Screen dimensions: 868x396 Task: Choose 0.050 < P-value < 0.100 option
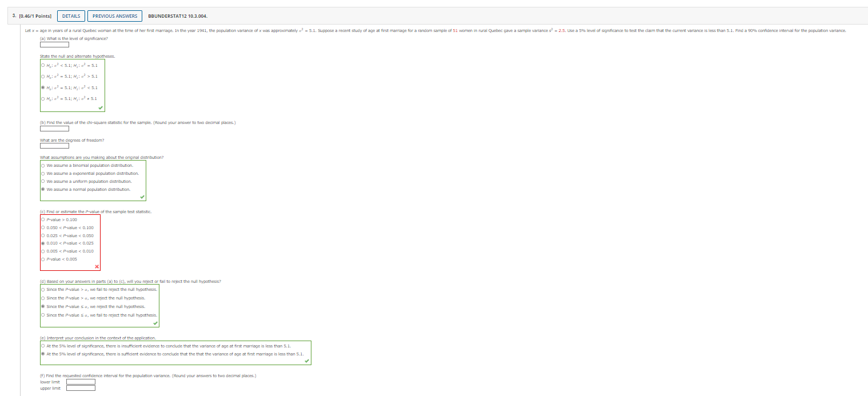point(42,227)
